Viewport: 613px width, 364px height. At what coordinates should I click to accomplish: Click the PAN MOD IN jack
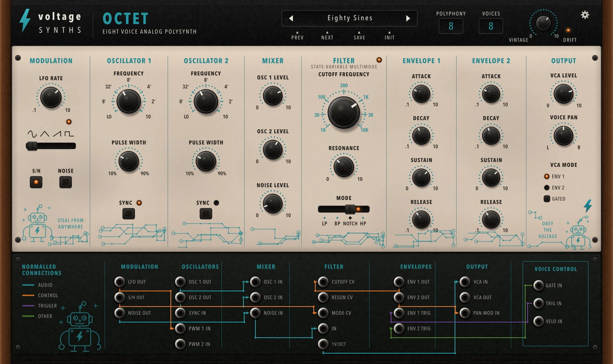click(x=465, y=313)
